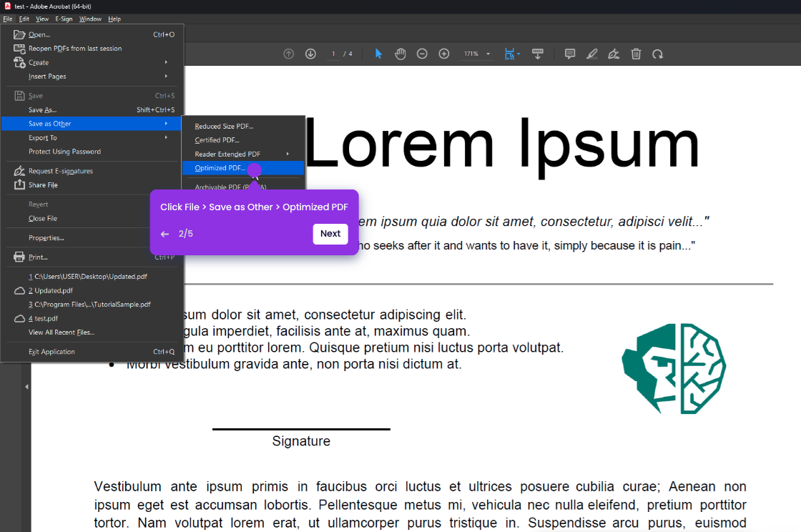
Task: Click the current page number field
Action: pyautogui.click(x=333, y=54)
